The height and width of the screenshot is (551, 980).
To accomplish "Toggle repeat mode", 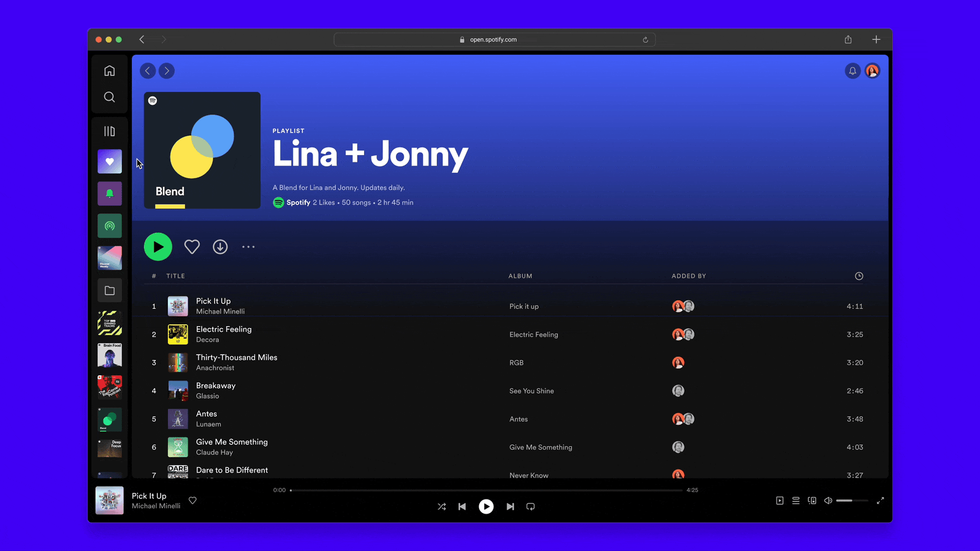I will [x=531, y=507].
